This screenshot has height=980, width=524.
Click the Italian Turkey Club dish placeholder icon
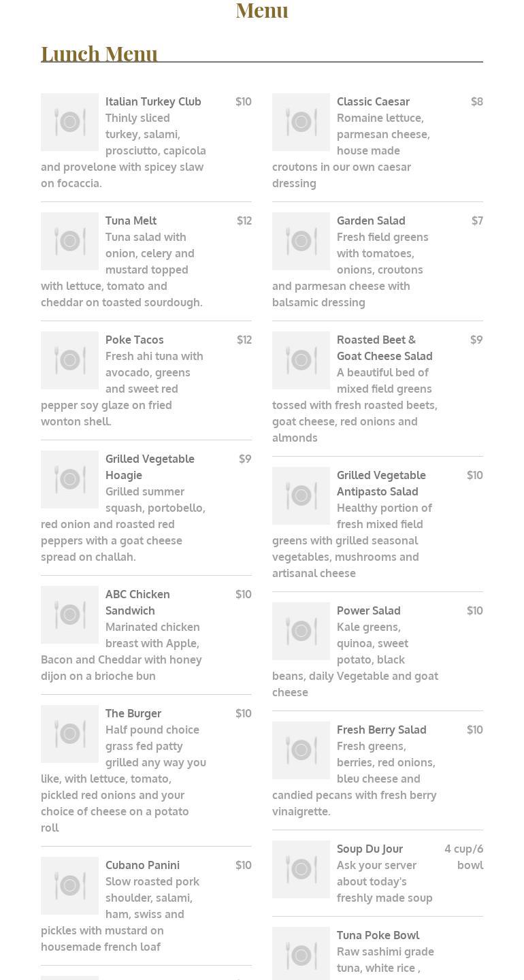tap(69, 122)
